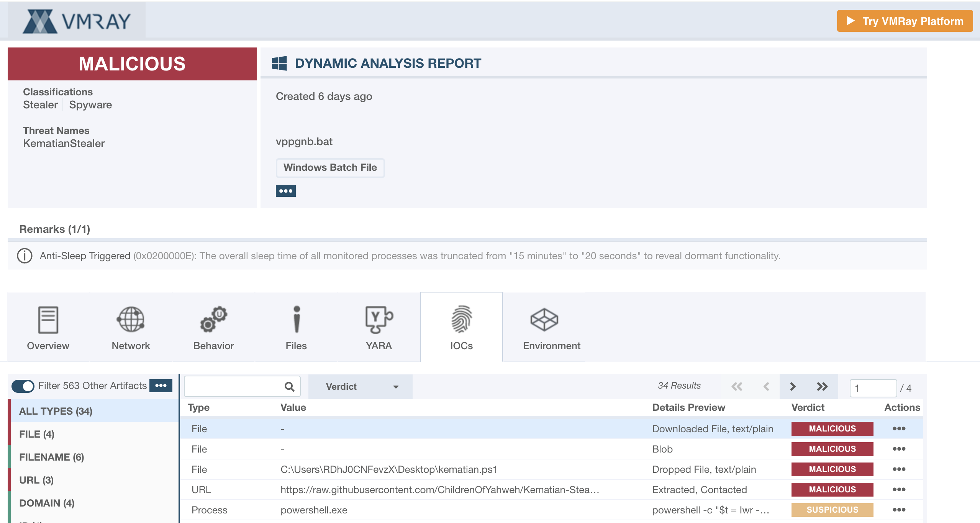Open filter artifacts options ellipsis button
The image size is (980, 523).
[x=161, y=386]
